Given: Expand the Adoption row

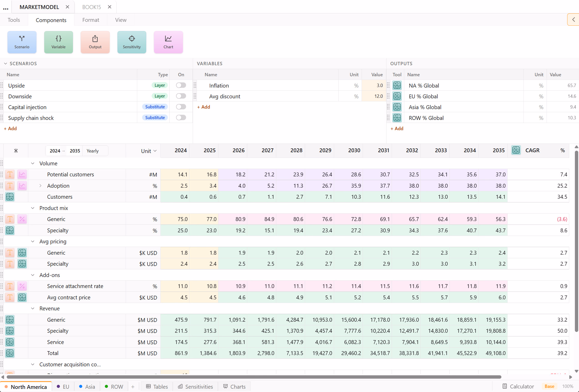Looking at the screenshot, I should (x=40, y=186).
